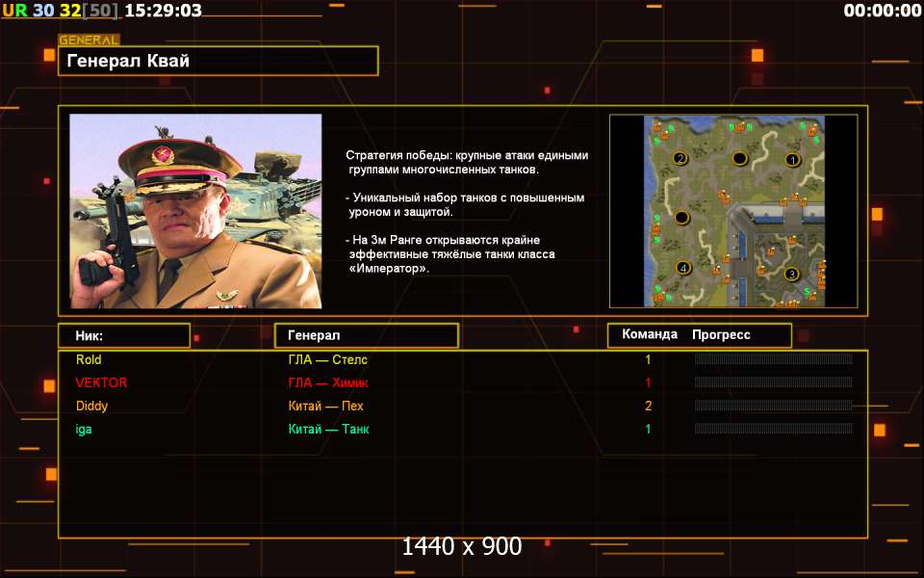
Task: Click start position 3 marker on minimap
Action: pyautogui.click(x=792, y=274)
